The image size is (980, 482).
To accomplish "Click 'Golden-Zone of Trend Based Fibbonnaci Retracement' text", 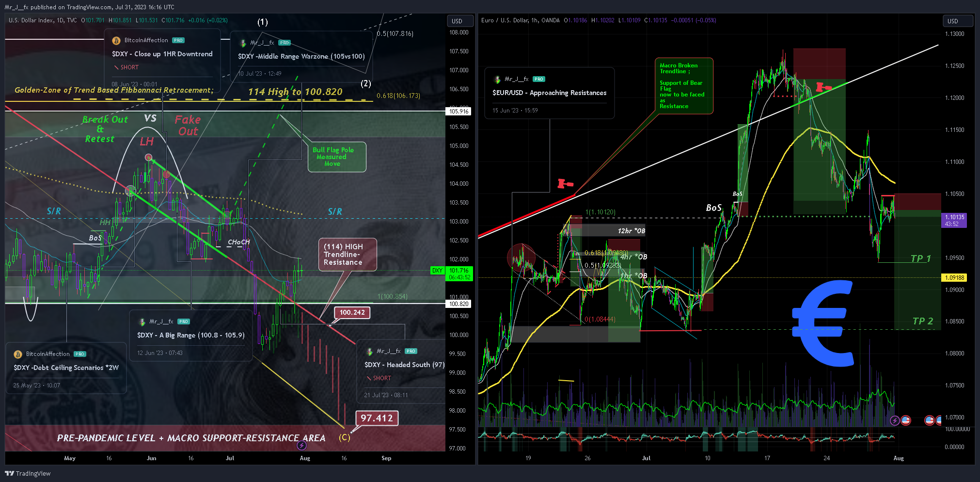I will [x=113, y=90].
